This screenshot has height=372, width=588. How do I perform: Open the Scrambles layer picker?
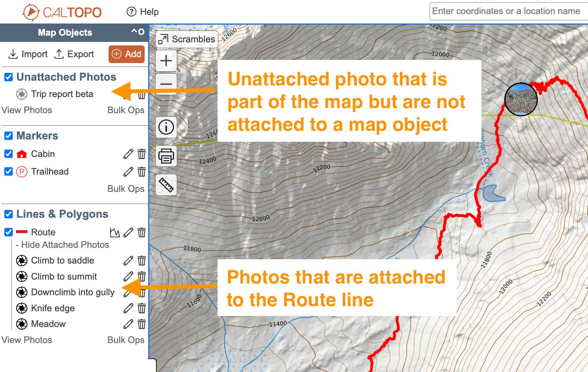click(187, 39)
